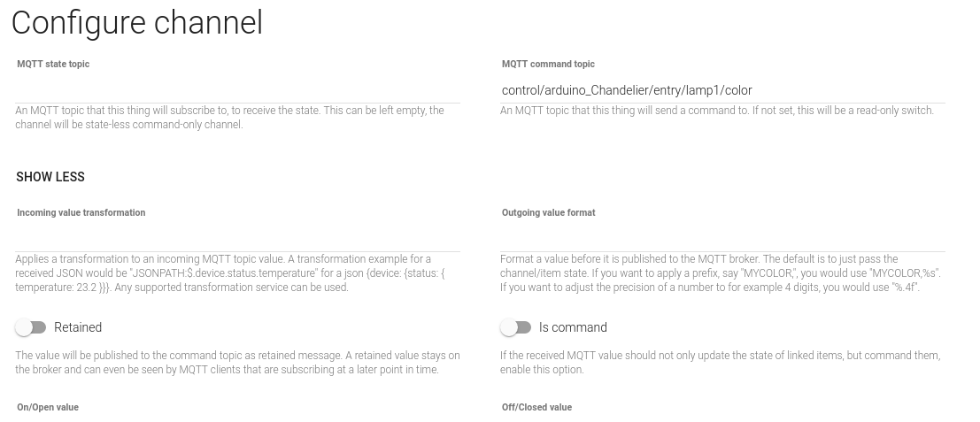
Task: Click the Is command label text
Action: [x=573, y=327]
